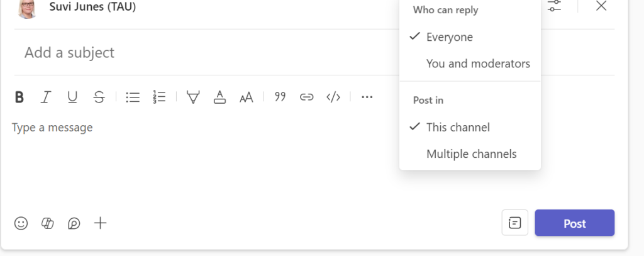
Task: Apply italic formatting to text
Action: 46,97
